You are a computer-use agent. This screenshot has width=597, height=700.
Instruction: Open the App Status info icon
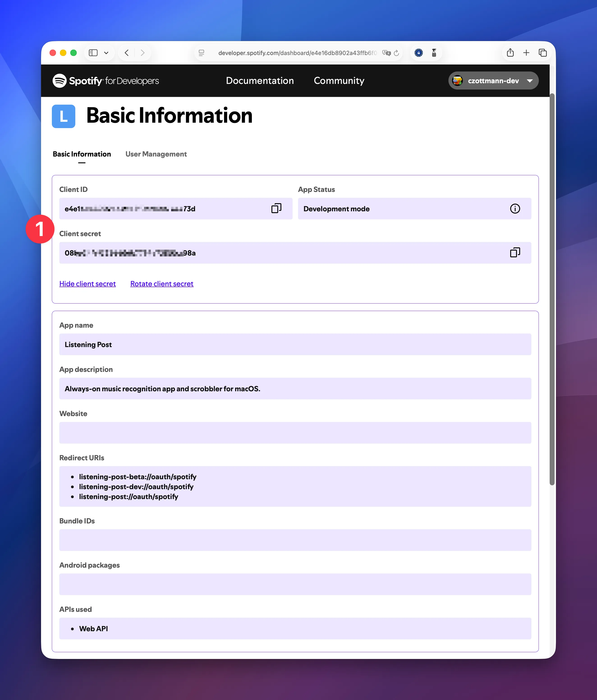515,208
